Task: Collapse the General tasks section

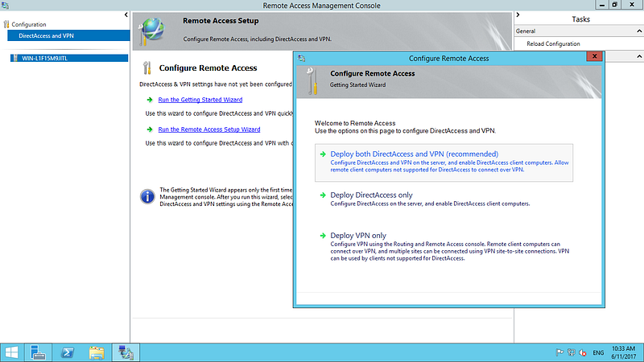Action: [x=639, y=31]
